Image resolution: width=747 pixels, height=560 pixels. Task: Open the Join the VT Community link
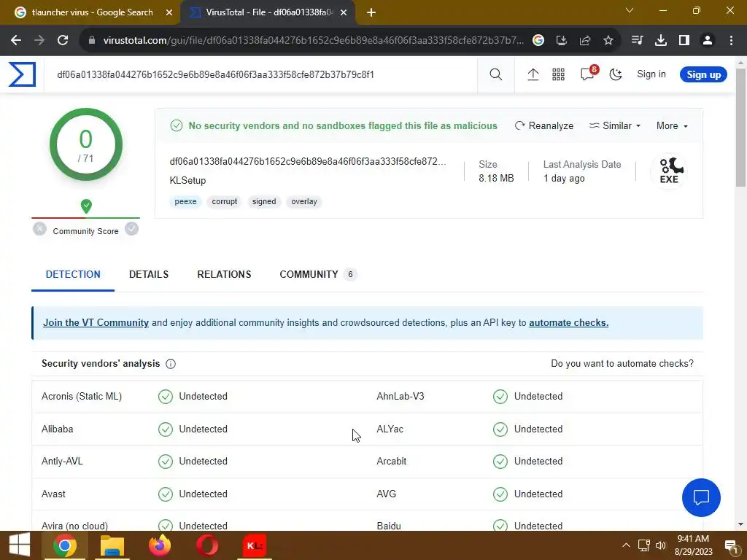(96, 322)
